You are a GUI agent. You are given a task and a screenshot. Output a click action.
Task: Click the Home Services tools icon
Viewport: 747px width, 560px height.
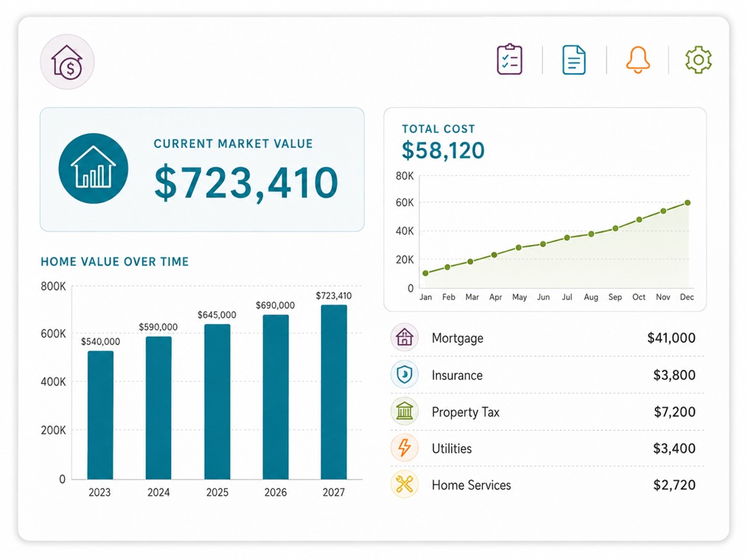[x=404, y=485]
